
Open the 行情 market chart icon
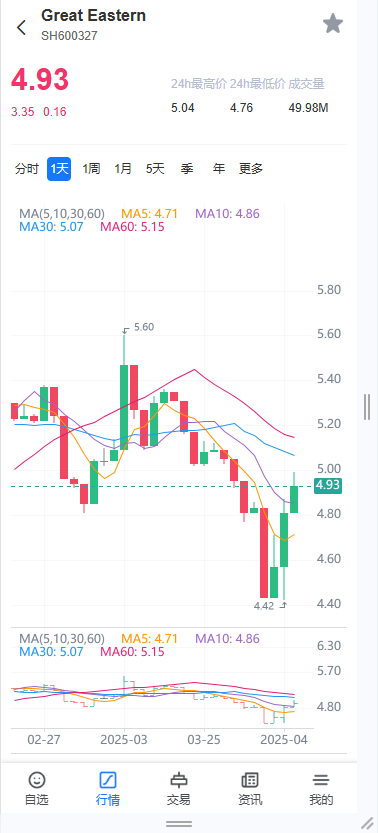tap(108, 780)
